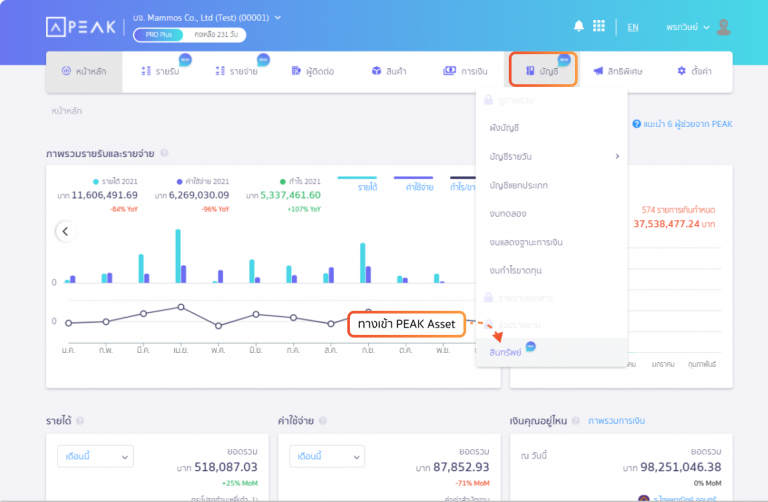Toggle the ค่าใช้จ่าย 2021 legend dot

click(x=179, y=182)
